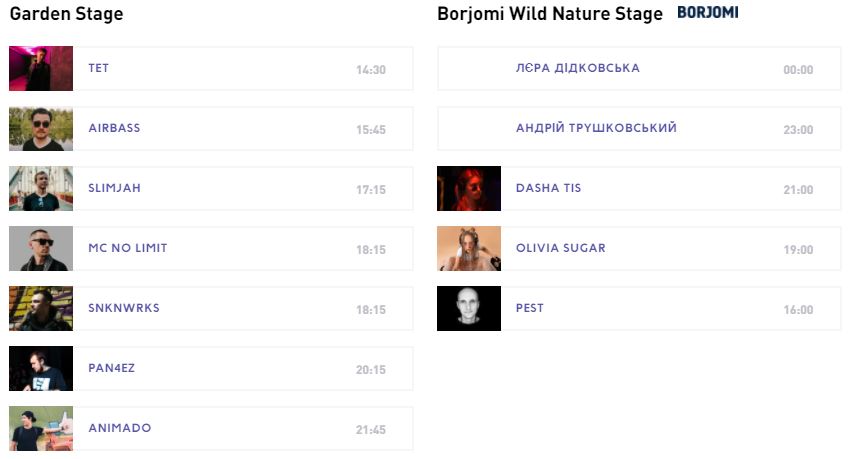Open the SNKNWRKS artist thumbnail

(x=41, y=309)
